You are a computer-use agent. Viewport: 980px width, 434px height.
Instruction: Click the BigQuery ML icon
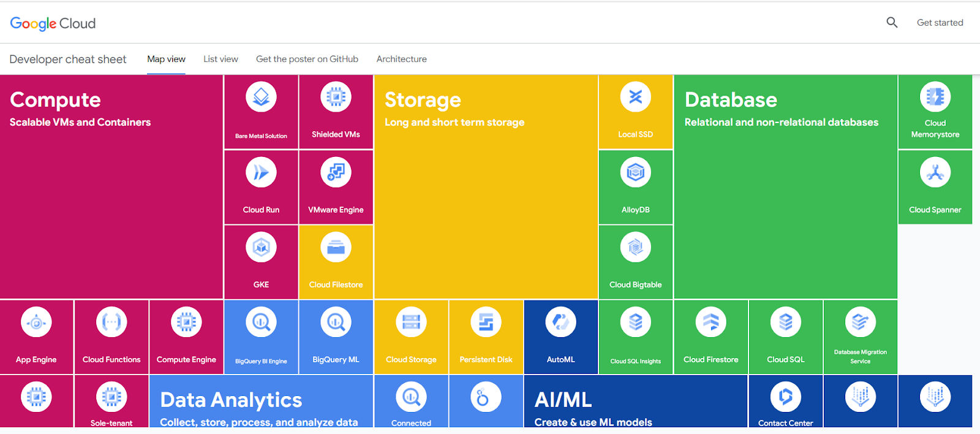336,322
